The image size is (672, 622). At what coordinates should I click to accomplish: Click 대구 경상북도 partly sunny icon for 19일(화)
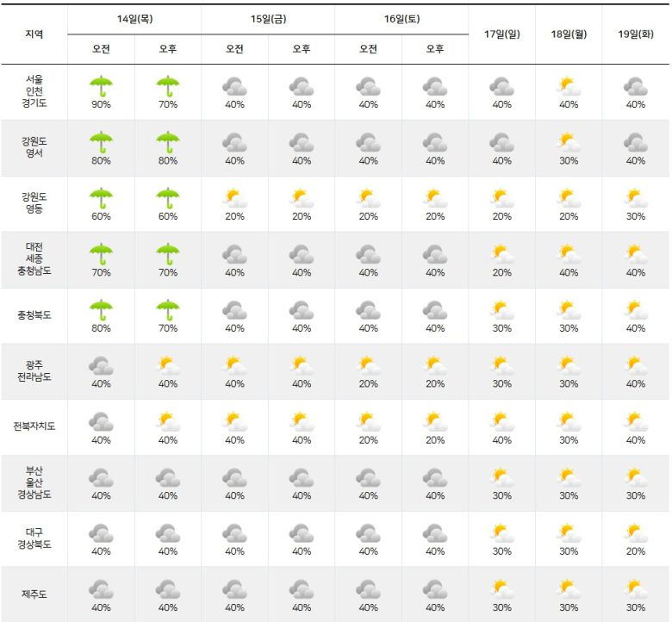pyautogui.click(x=635, y=533)
